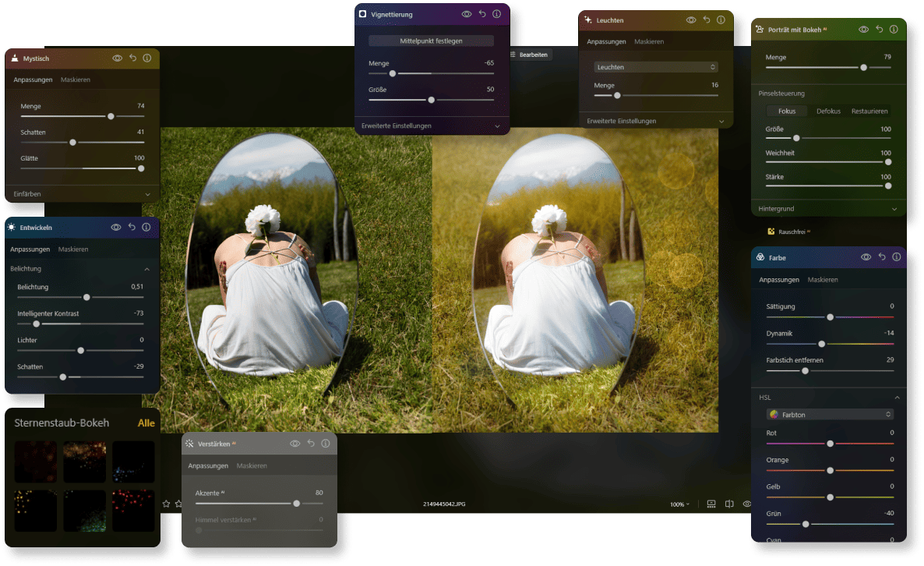Open the Entwickeln info icon
Viewport: 924px width, 566px height.
pyautogui.click(x=146, y=228)
